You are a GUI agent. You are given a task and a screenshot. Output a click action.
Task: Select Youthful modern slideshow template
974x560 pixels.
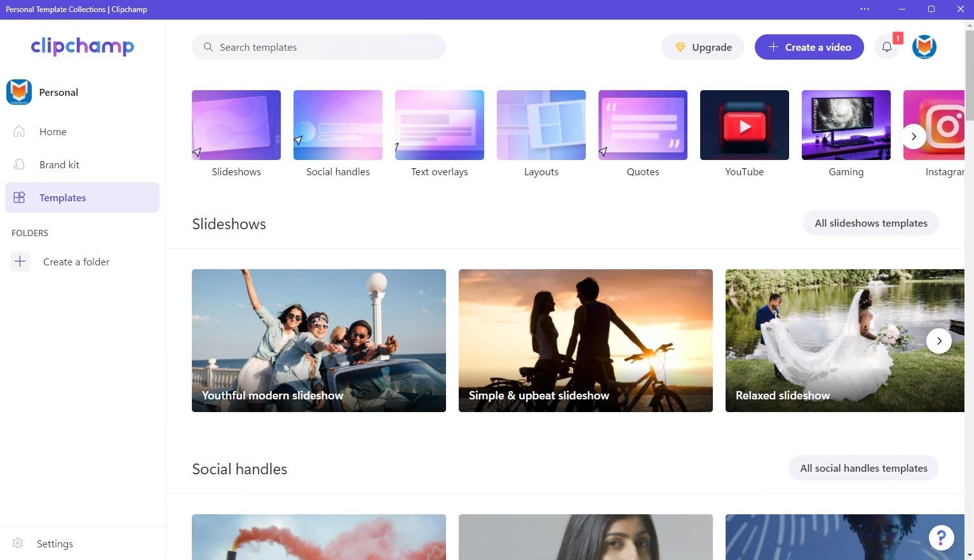pyautogui.click(x=319, y=340)
